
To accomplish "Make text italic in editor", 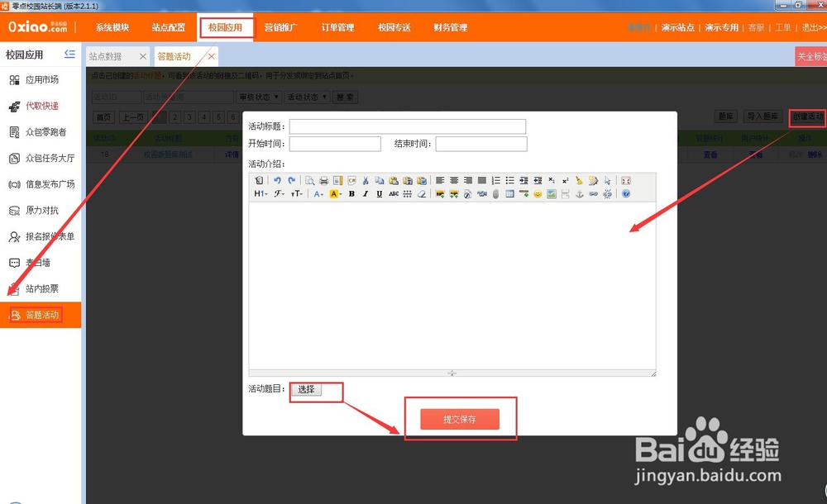I will pos(366,193).
